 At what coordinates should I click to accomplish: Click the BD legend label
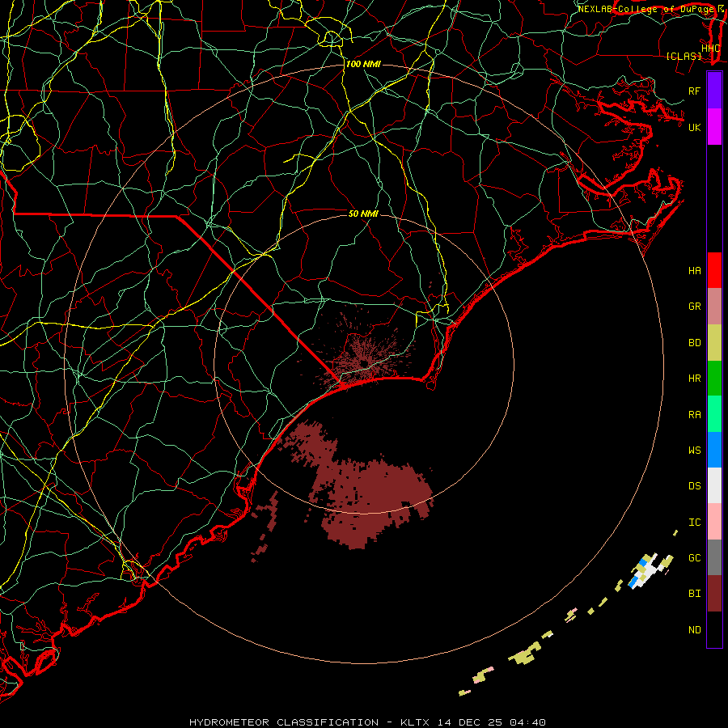pos(694,343)
